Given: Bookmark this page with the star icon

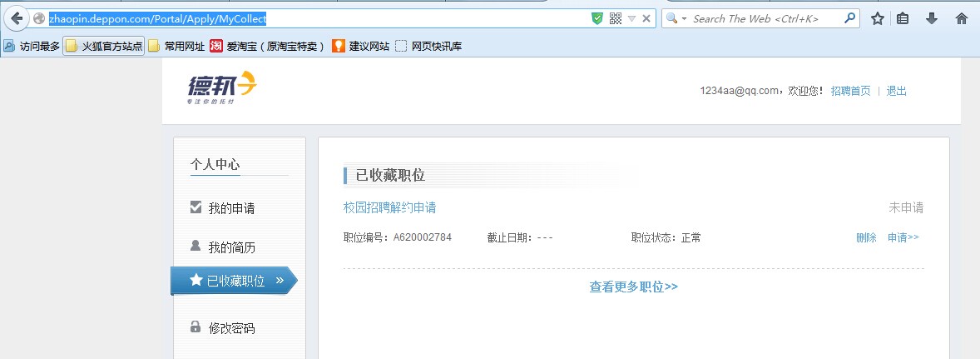Looking at the screenshot, I should click(x=878, y=19).
